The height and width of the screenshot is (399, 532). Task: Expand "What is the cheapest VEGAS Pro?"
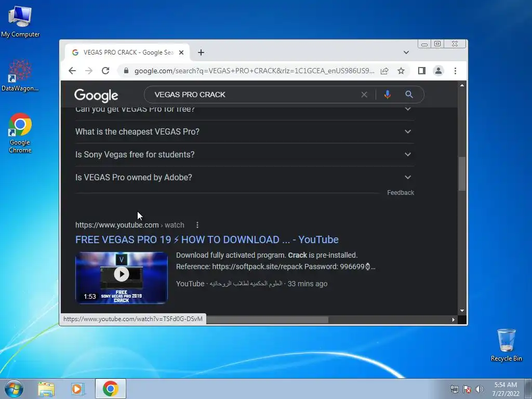(x=244, y=131)
